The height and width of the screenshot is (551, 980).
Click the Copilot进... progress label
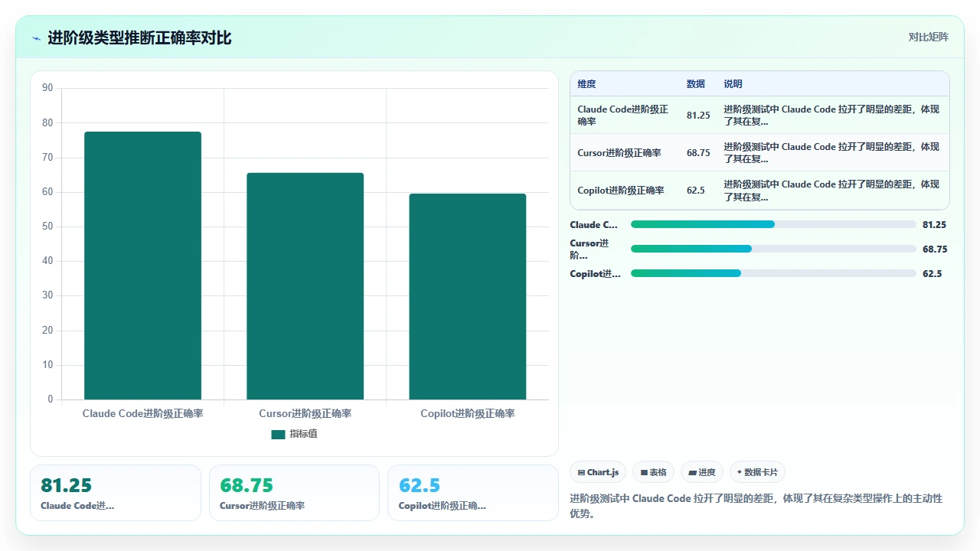596,274
